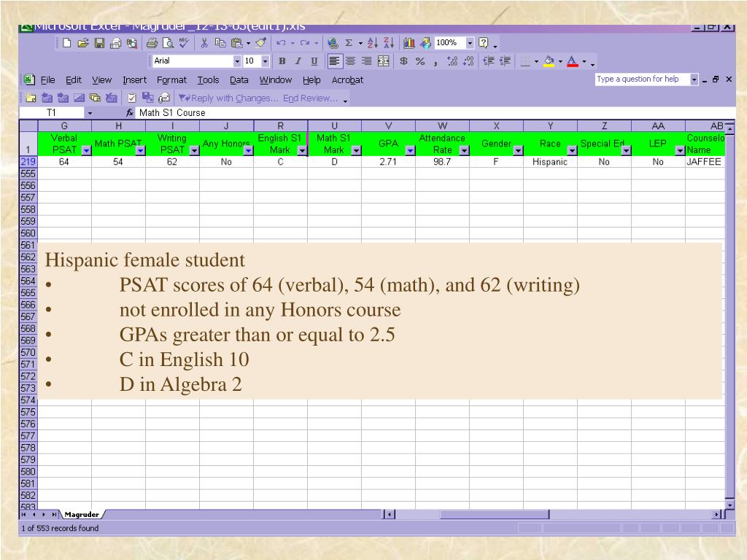
Task: Select the cell containing Hispanic
Action: (550, 162)
